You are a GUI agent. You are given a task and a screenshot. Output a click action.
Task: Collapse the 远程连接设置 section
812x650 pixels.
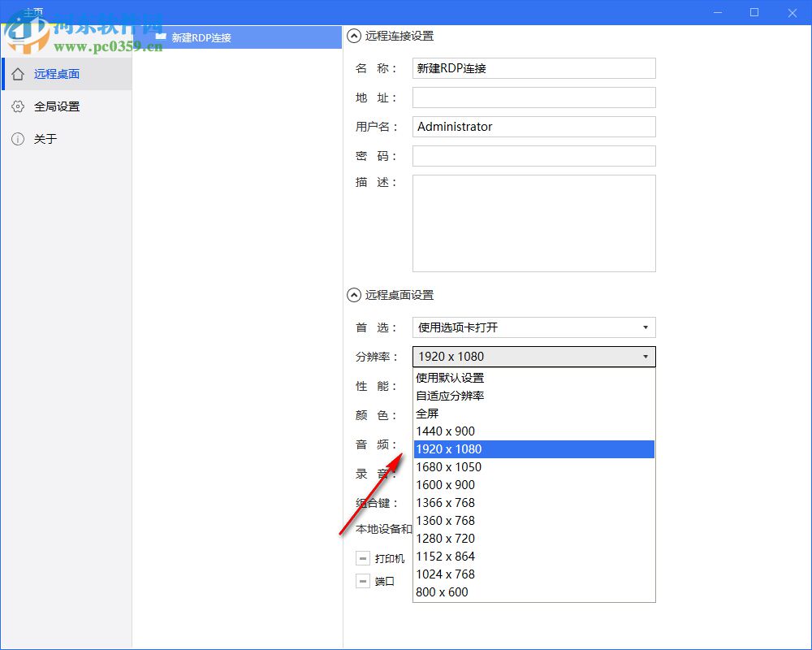(x=353, y=36)
